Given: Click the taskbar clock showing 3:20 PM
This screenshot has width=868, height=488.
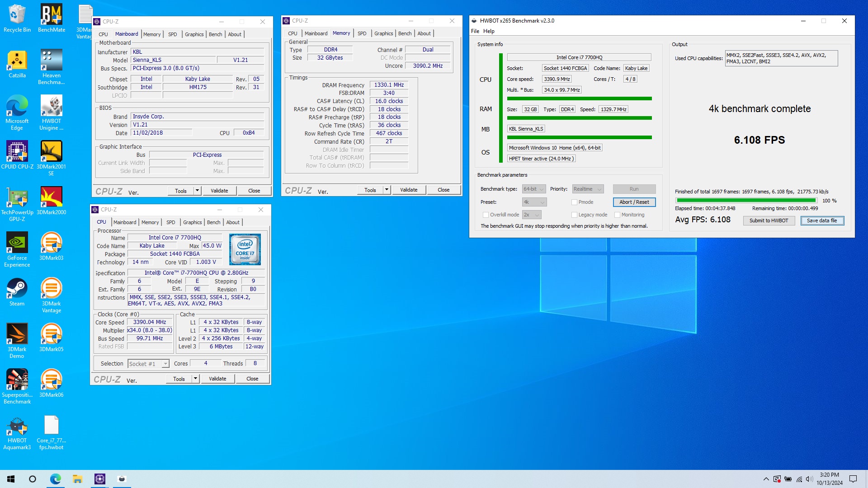Looking at the screenshot, I should tap(830, 479).
